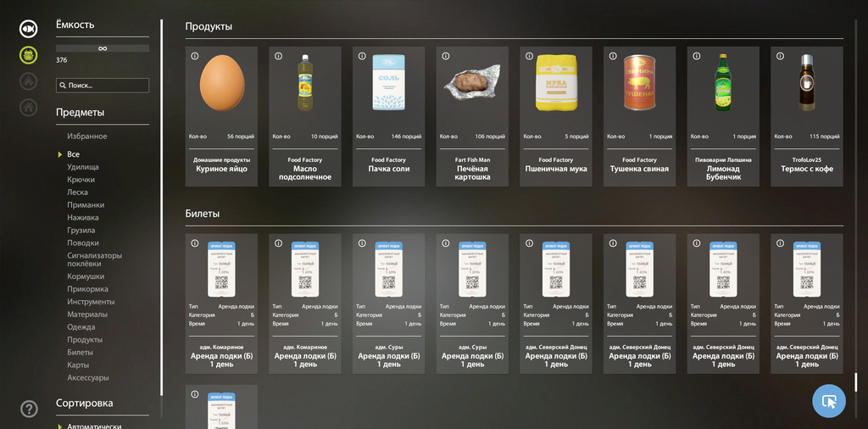
Task: Click the 'Домашние продукты' brand label
Action: click(221, 160)
